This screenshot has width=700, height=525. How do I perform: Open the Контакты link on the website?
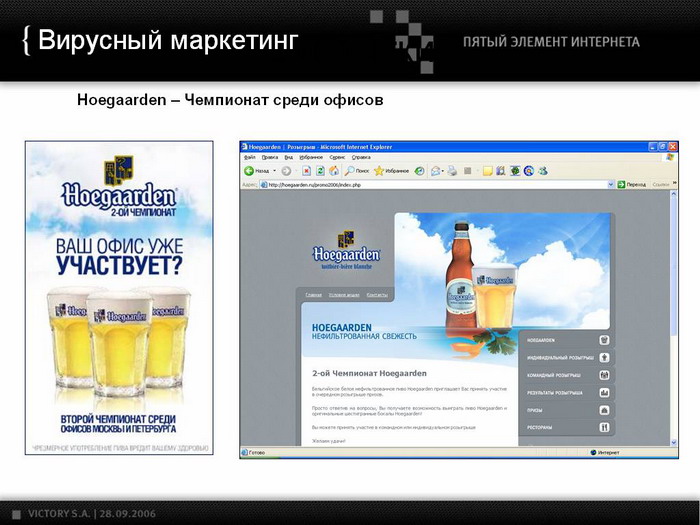(377, 295)
